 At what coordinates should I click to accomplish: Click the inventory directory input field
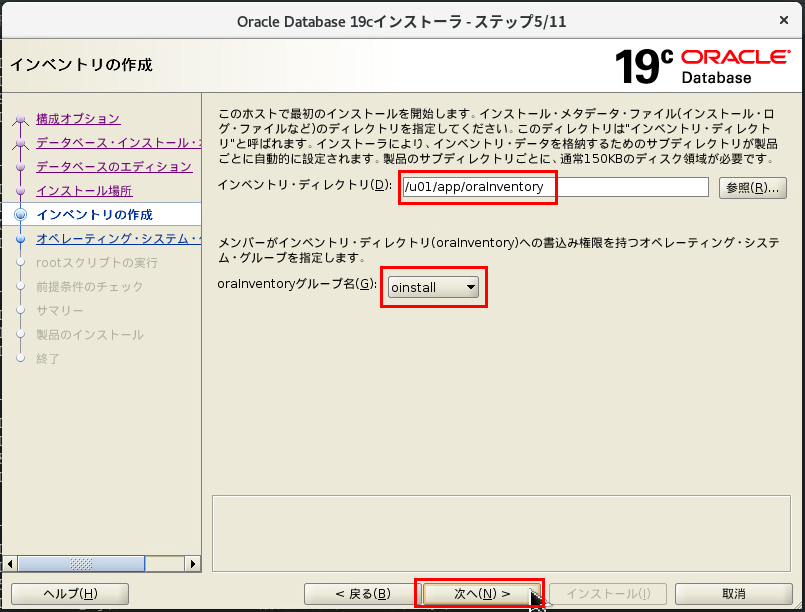[555, 187]
